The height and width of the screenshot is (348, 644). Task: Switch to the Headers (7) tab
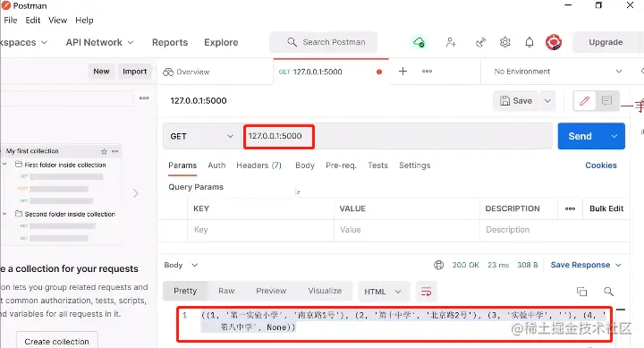(x=258, y=166)
